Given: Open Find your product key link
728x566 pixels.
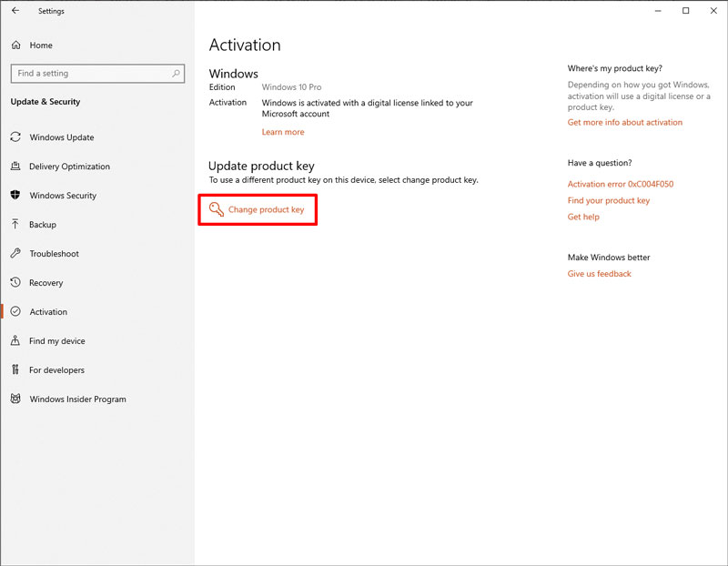Looking at the screenshot, I should tap(608, 200).
